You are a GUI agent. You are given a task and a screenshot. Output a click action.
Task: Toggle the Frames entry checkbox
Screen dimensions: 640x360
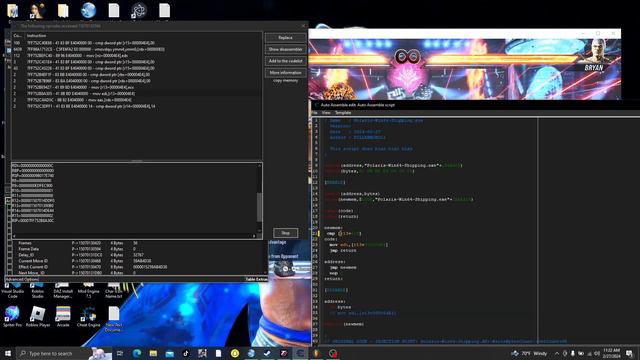click(x=10, y=243)
